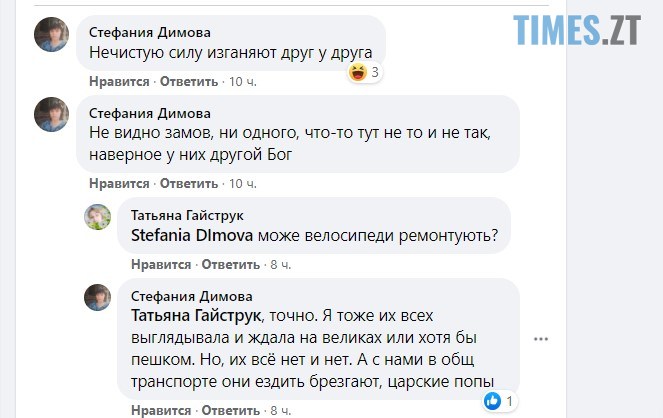The width and height of the screenshot is (663, 418).
Task: Like the comment about 'другой Бог'
Action: click(119, 184)
